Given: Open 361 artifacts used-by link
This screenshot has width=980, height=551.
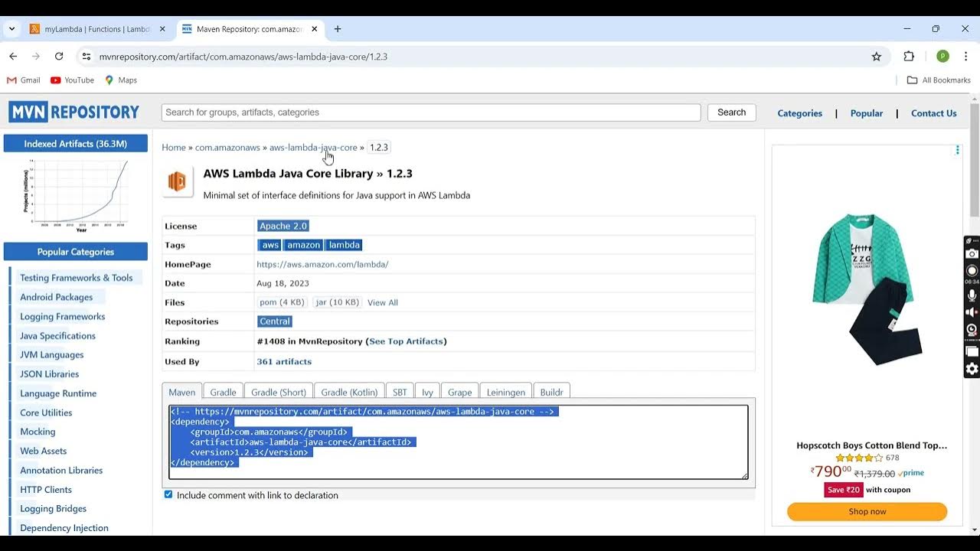Looking at the screenshot, I should click(284, 361).
